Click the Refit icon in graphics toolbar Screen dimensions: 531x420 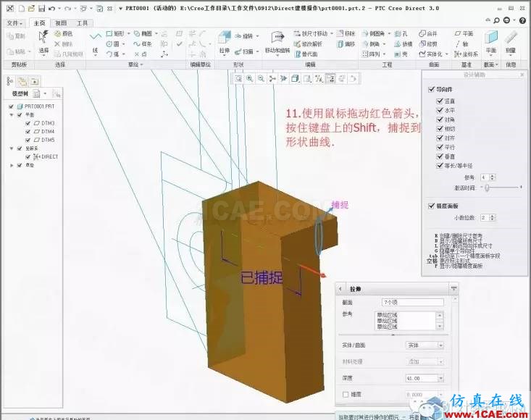pyautogui.click(x=238, y=79)
